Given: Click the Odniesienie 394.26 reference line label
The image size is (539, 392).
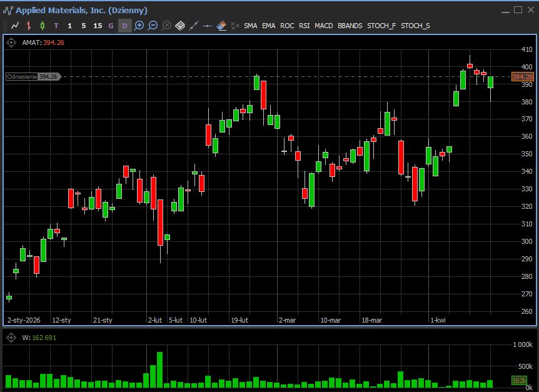Looking at the screenshot, I should (33, 76).
